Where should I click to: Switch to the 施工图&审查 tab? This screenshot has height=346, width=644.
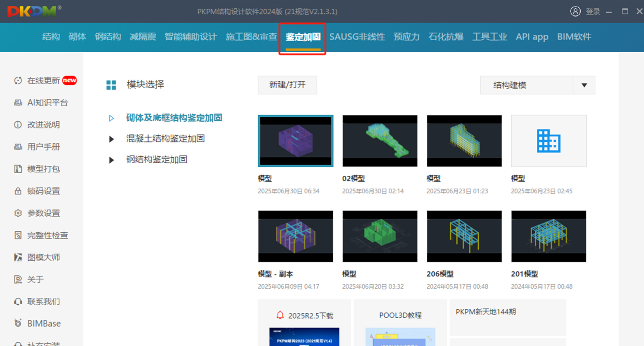[251, 37]
